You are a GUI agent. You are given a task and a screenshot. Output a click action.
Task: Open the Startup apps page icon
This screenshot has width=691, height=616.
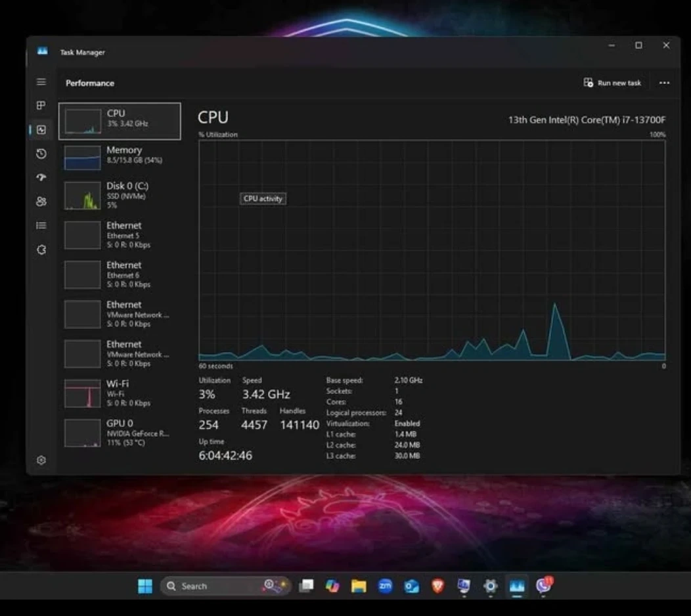pos(41,177)
